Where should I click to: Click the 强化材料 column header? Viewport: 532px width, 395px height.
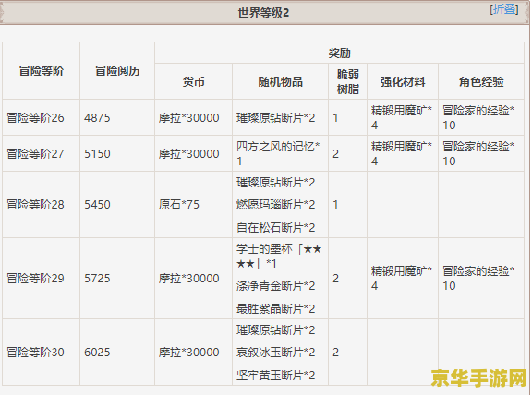pyautogui.click(x=403, y=82)
